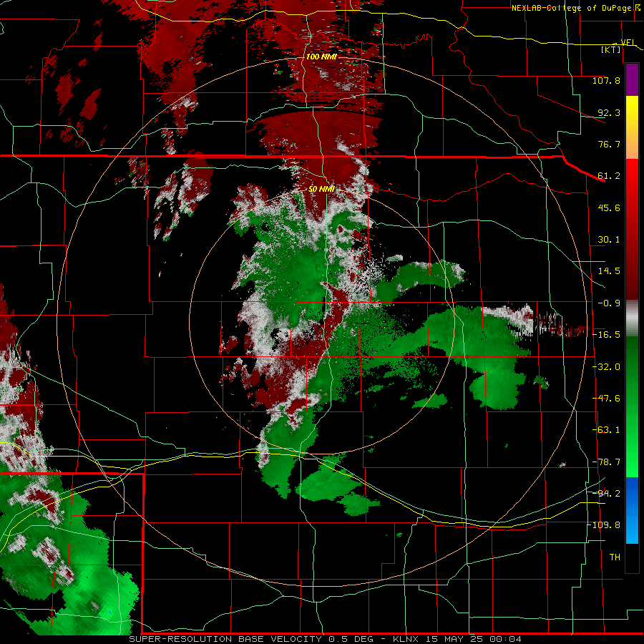Select the 61.2 scale value
Screen dimensions: 644x644
tap(609, 176)
